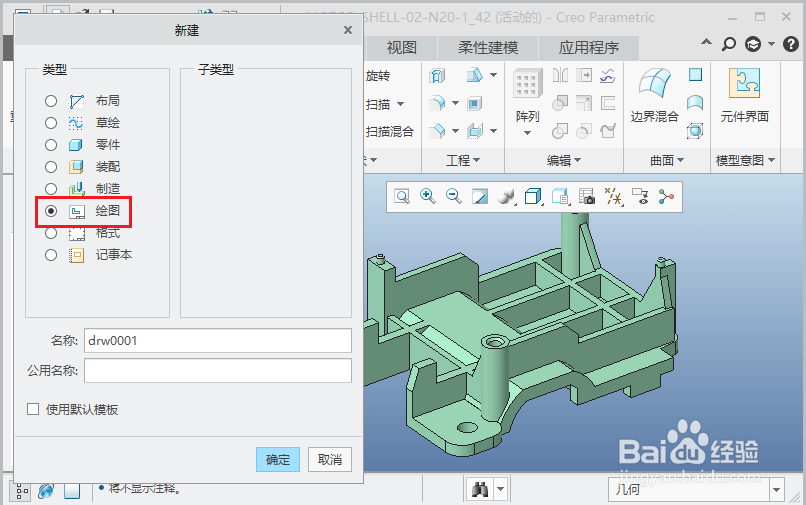
Task: Click the Mirror icon in 编辑 group
Action: [x=560, y=76]
